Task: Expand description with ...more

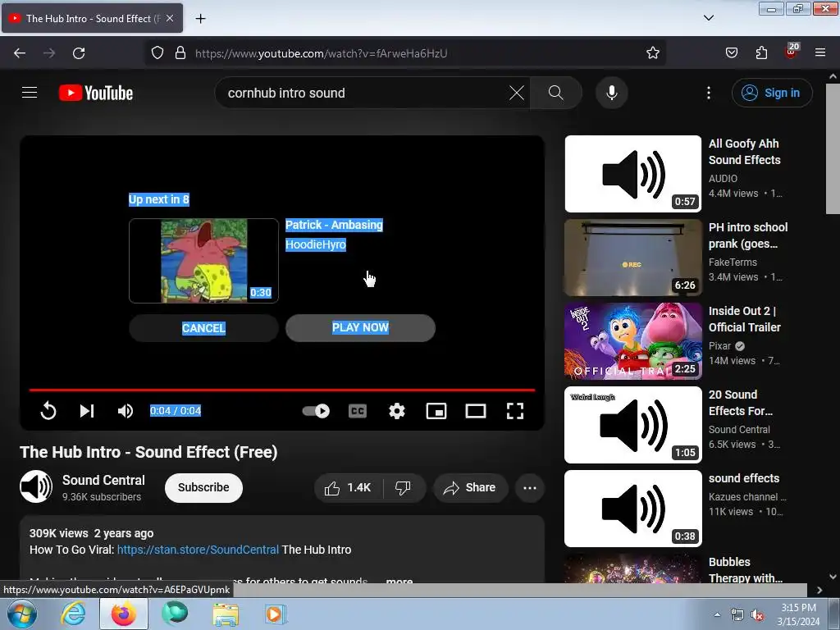Action: [399, 581]
